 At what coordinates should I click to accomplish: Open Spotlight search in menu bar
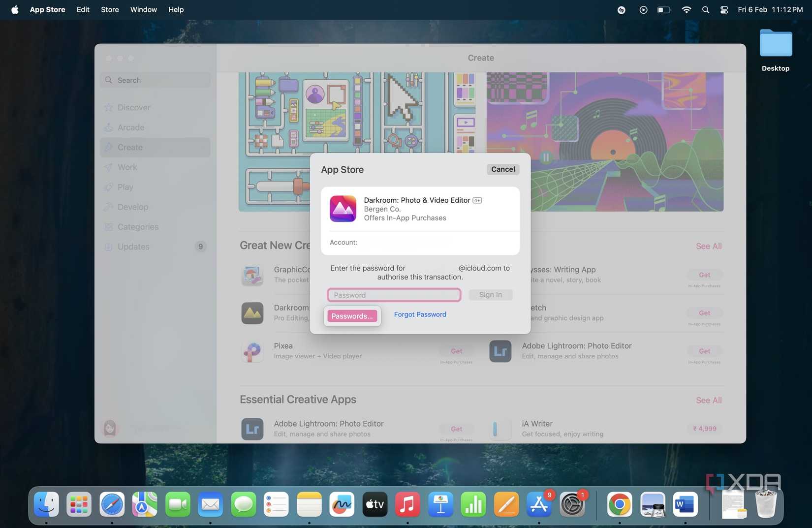tap(705, 9)
